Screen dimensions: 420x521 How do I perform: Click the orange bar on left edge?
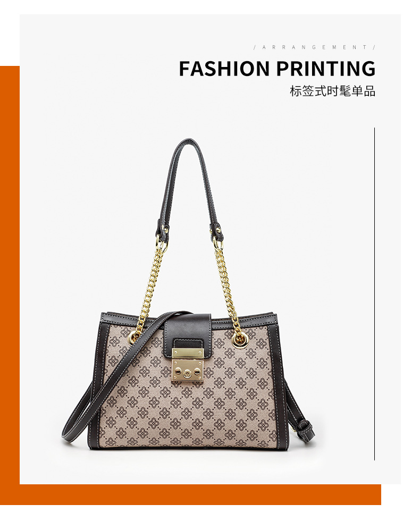[10, 275]
